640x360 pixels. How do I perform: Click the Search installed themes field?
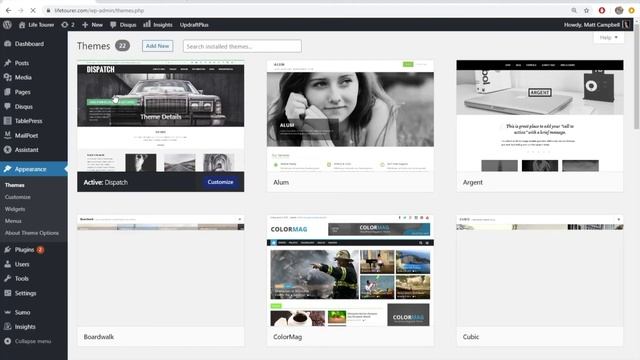[x=242, y=46]
